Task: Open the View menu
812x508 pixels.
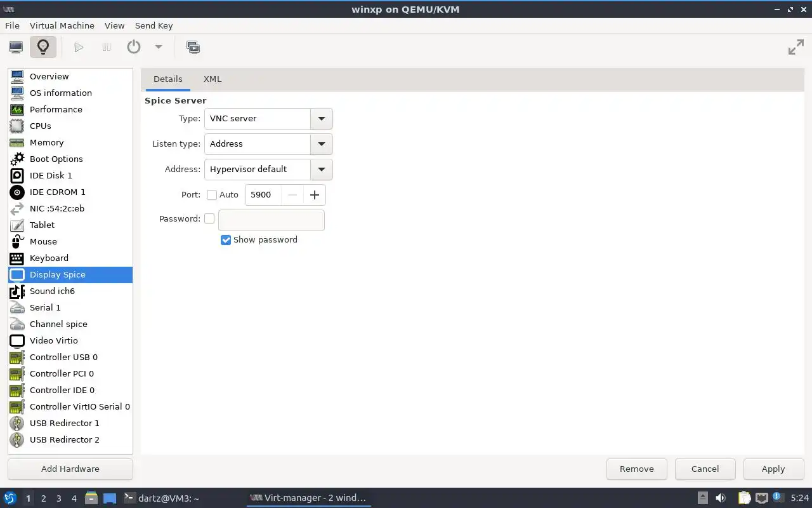Action: click(114, 25)
